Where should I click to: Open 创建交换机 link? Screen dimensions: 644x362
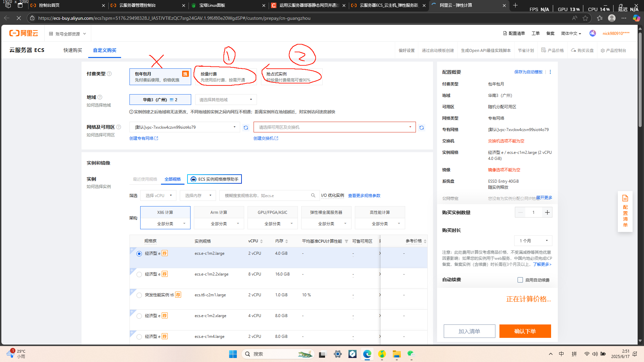[266, 138]
